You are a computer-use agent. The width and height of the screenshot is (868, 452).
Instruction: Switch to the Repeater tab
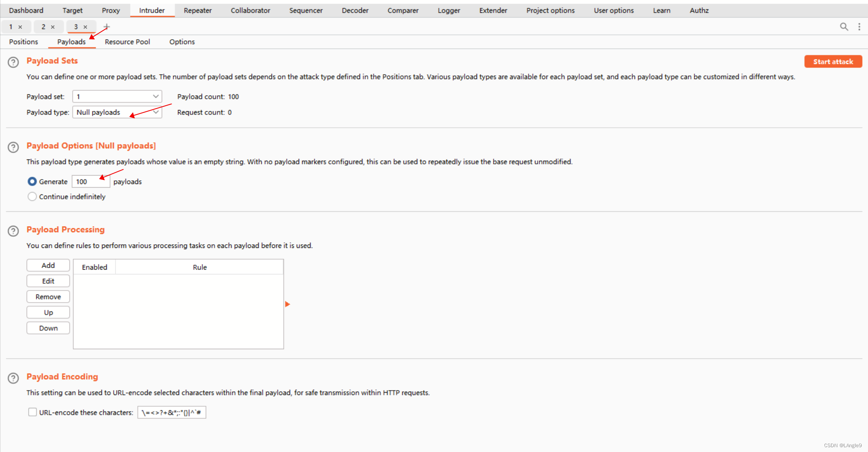pyautogui.click(x=197, y=10)
